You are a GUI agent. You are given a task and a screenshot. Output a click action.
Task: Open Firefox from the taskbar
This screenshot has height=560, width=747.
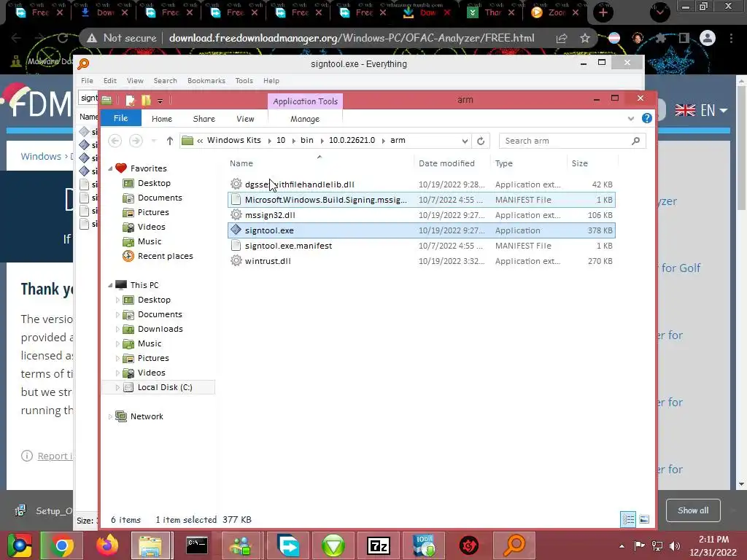click(107, 545)
